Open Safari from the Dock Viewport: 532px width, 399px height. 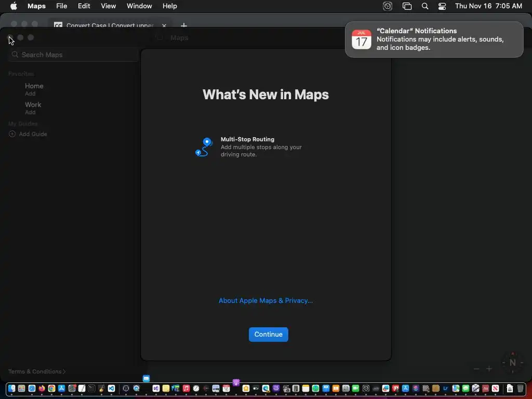(32, 389)
